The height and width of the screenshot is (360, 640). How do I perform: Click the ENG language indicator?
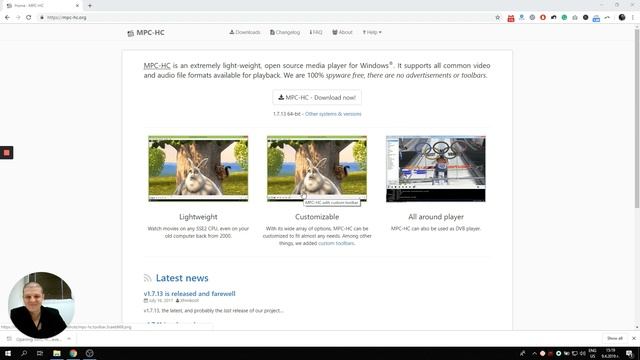pyautogui.click(x=592, y=353)
